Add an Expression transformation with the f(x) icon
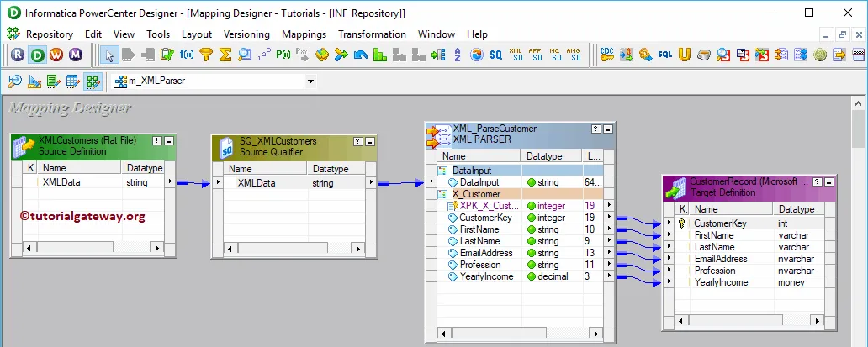Viewport: 868px width, 347px height. click(187, 55)
